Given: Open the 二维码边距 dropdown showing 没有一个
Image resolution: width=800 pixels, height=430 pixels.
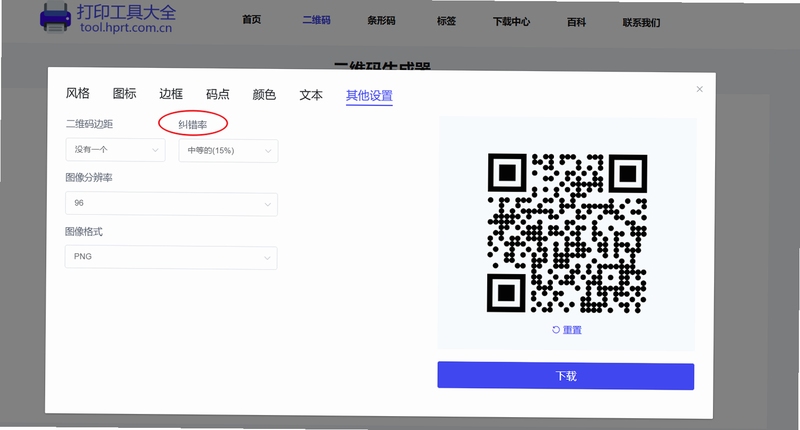Looking at the screenshot, I should 115,150.
